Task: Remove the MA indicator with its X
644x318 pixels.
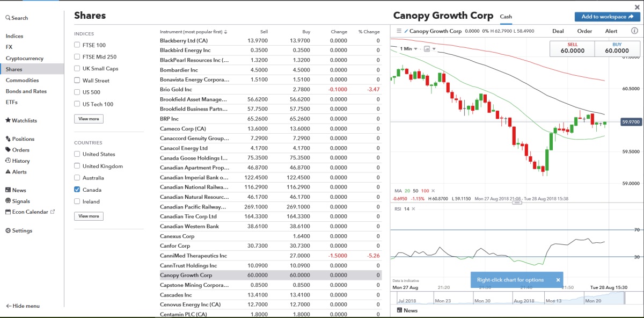Action: click(433, 191)
